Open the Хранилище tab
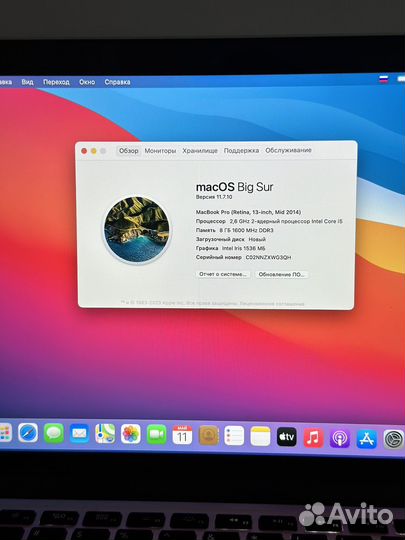Viewport: 405px width, 540px height. (x=200, y=150)
